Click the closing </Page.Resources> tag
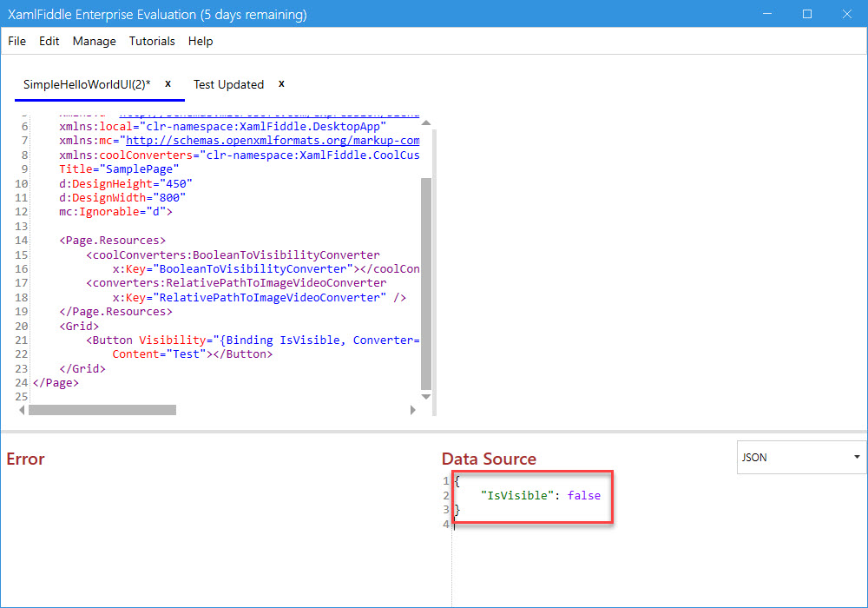 click(115, 312)
